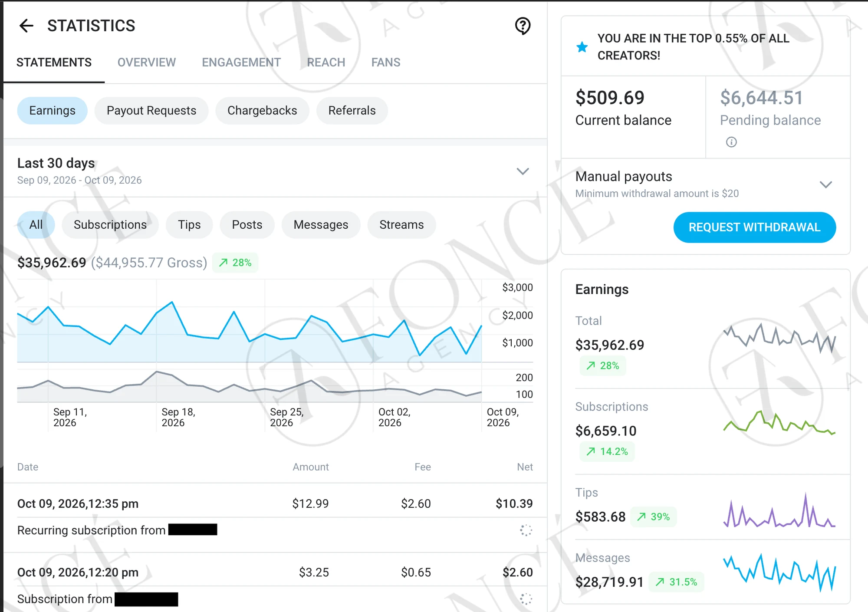Image resolution: width=868 pixels, height=612 pixels.
Task: Click the Tips purple sparkline chart
Action: pos(779,510)
